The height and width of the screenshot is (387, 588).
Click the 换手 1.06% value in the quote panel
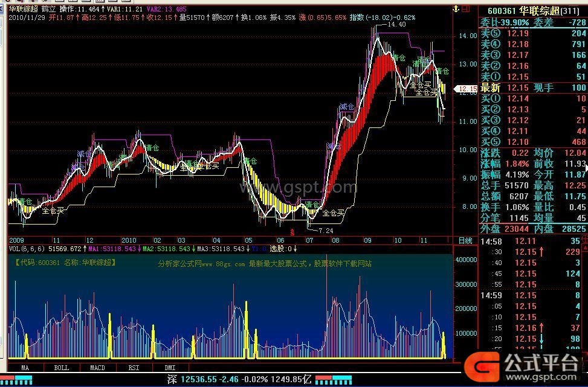517,207
